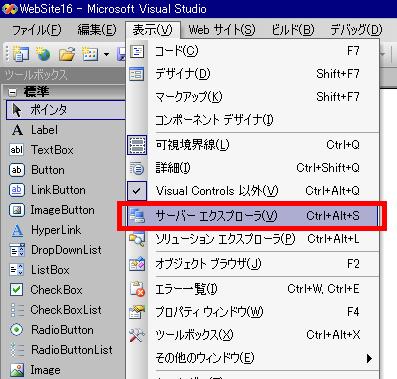Select the LinkButton control
397x379 pixels.
click(66, 190)
